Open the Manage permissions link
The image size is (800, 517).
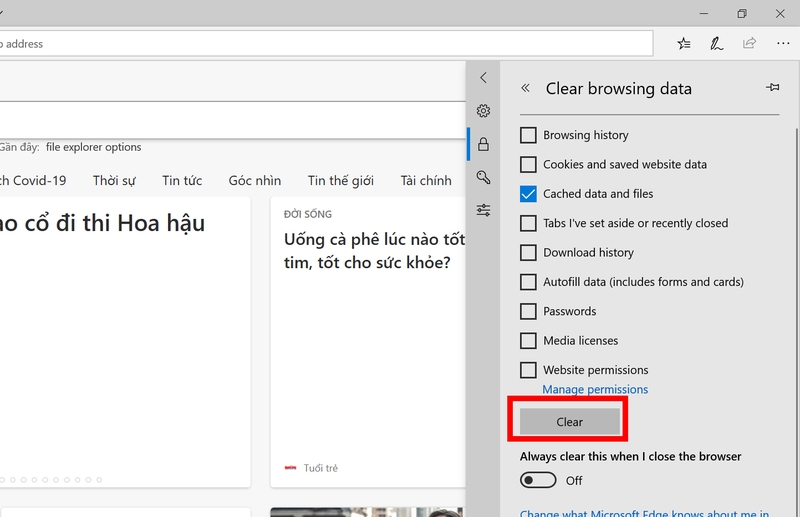pyautogui.click(x=595, y=389)
